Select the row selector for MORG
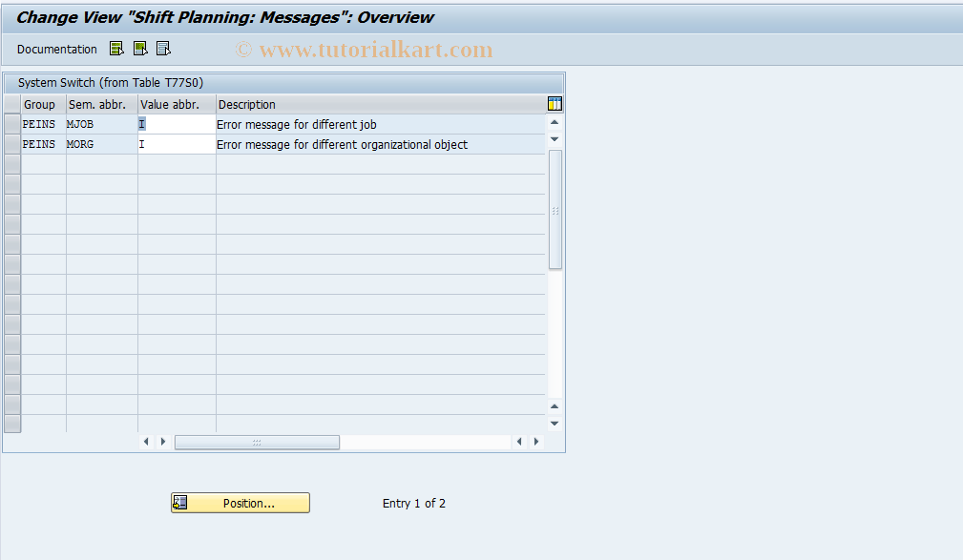This screenshot has height=560, width=963. point(12,144)
